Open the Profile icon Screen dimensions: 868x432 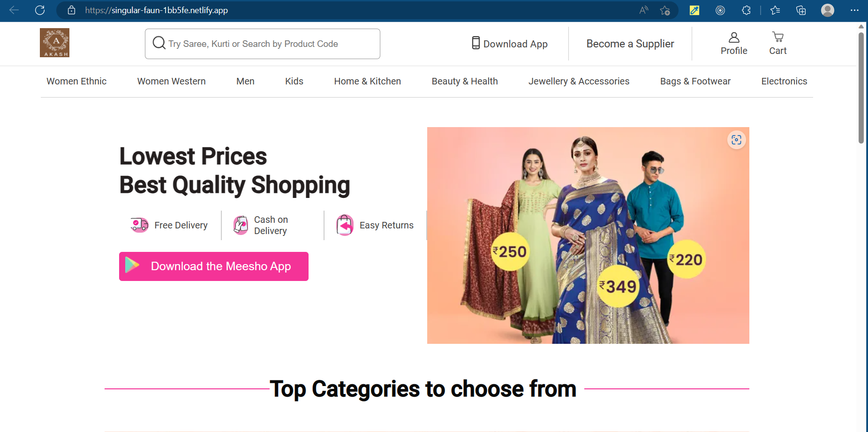(x=734, y=37)
